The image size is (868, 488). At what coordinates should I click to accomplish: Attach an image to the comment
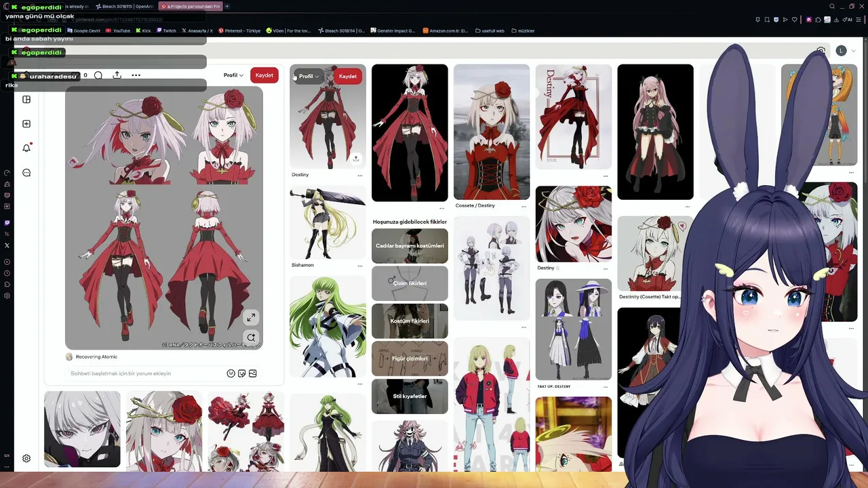tap(253, 373)
